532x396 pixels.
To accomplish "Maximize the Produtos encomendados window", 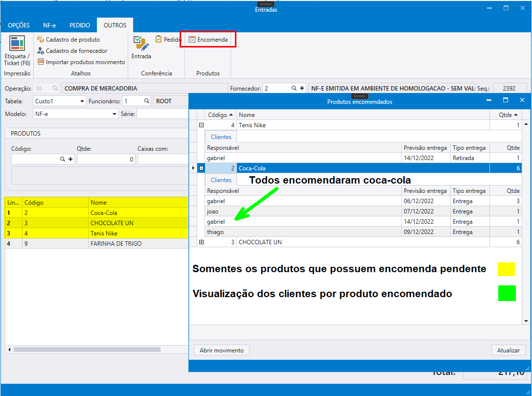I will [506, 100].
